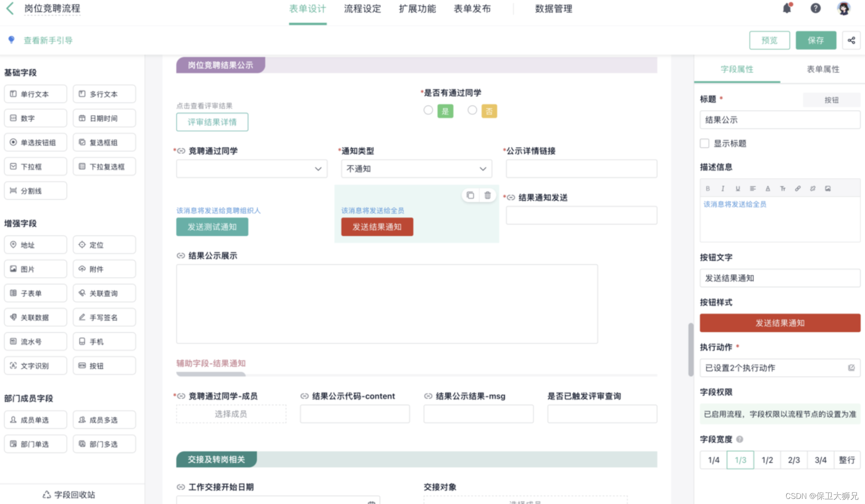Viewport: 865px width, 504px height.
Task: Delete selected field via trash icon
Action: pos(487,195)
